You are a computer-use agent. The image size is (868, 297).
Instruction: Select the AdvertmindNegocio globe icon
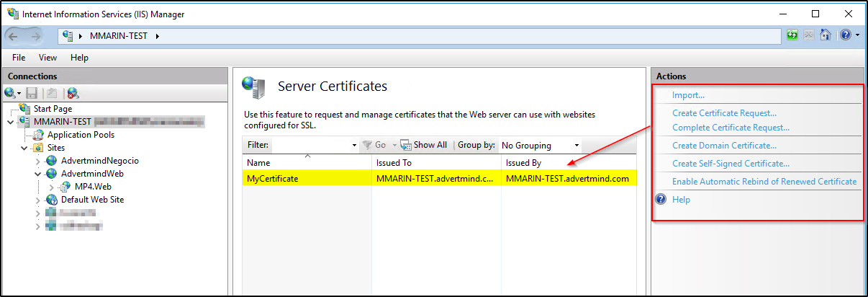(x=52, y=161)
